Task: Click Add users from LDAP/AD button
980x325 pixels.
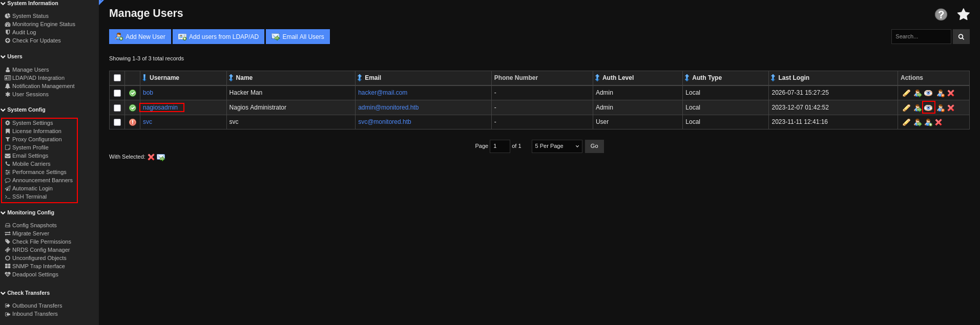Action: pos(218,36)
